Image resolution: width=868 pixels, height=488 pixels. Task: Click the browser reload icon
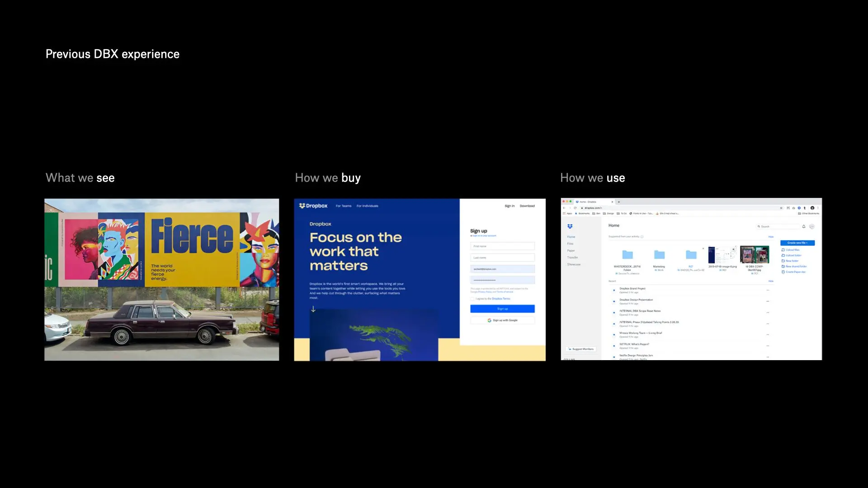(575, 208)
